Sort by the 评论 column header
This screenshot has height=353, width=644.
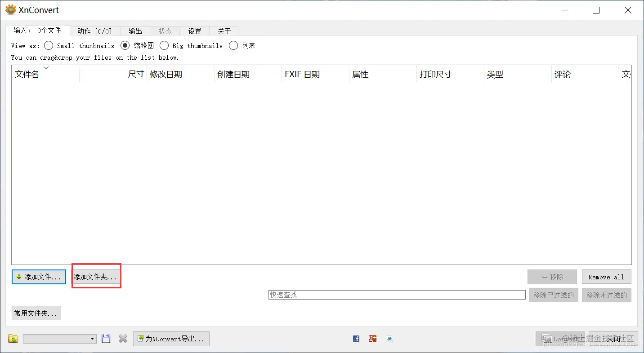coord(586,74)
